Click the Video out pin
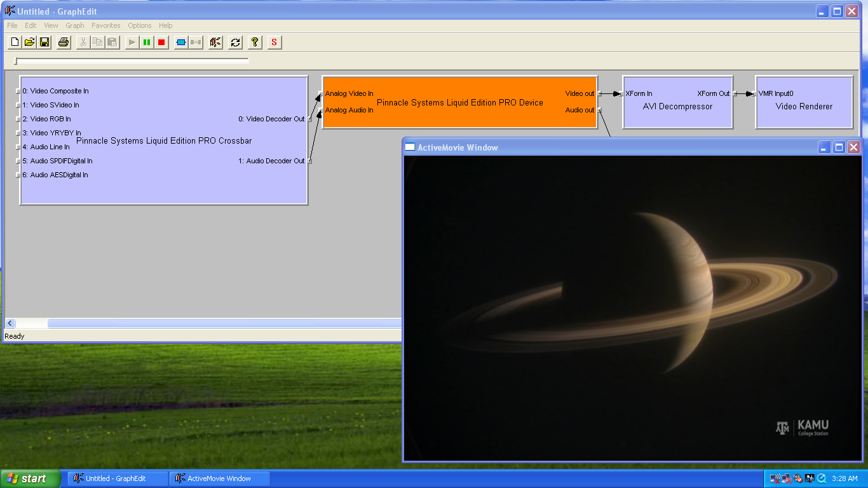Viewport: 868px width, 488px height. pos(599,93)
